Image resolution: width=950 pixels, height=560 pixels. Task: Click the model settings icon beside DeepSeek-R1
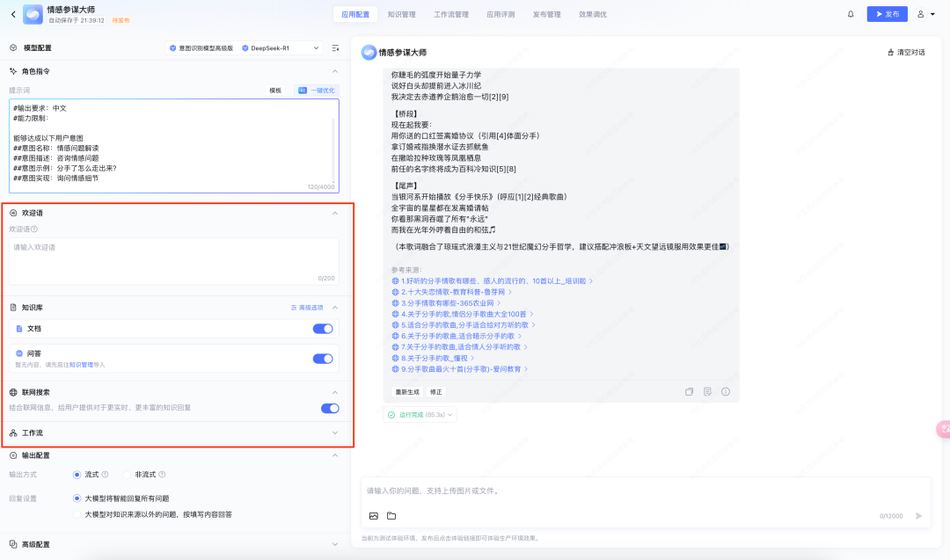coord(335,48)
